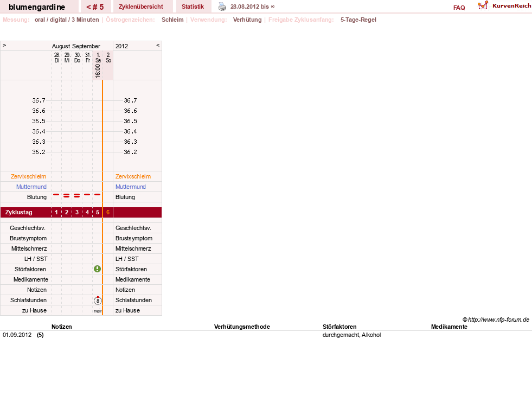Click the Verhütung setting value
The width and height of the screenshot is (532, 402).
(x=247, y=20)
